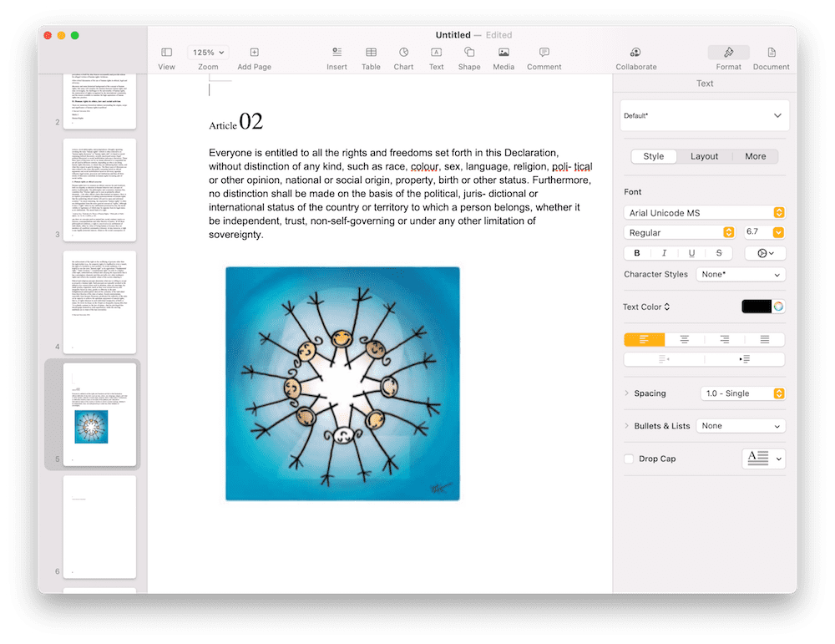Open the font family dropdown
Viewport: 835px width, 644px height.
point(704,212)
